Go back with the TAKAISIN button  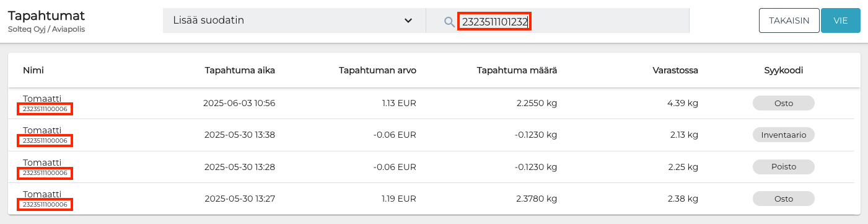click(x=789, y=20)
